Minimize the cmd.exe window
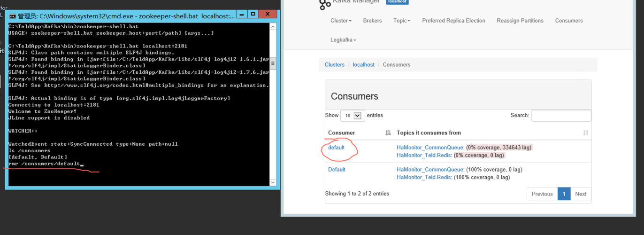Viewport: 644px width, 235px height. 242,15
